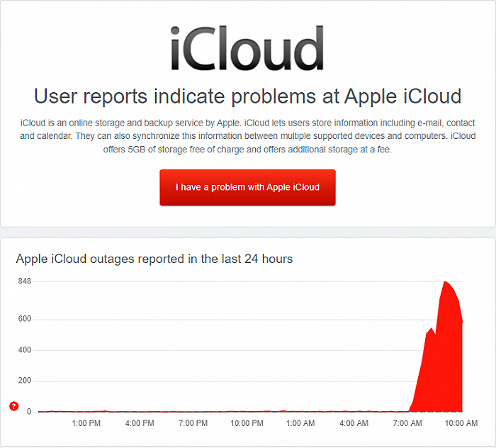Select the 10:00 AM time label
Viewport: 496px width, 448px height.
[461, 423]
